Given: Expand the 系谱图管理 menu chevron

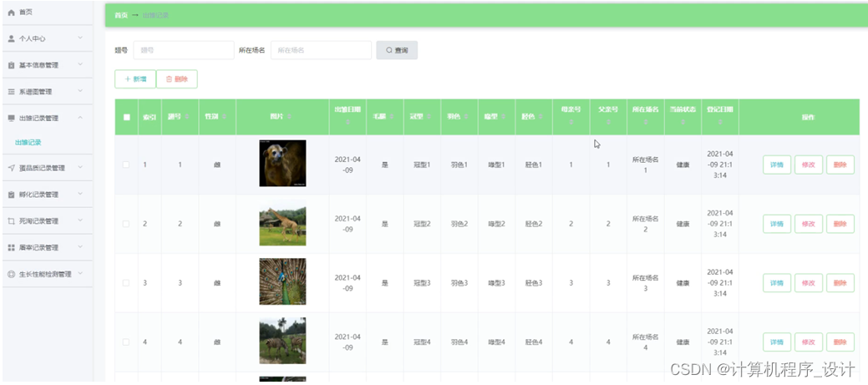Looking at the screenshot, I should pos(80,91).
